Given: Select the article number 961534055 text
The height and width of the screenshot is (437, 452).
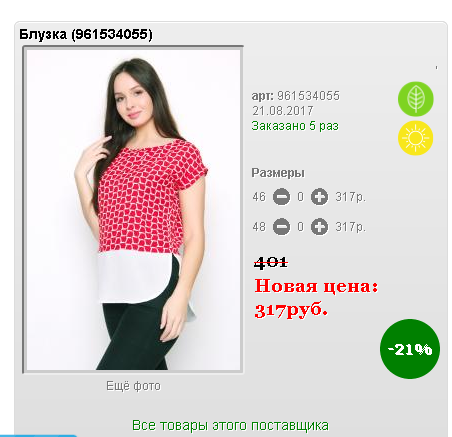Looking at the screenshot, I should point(308,96).
